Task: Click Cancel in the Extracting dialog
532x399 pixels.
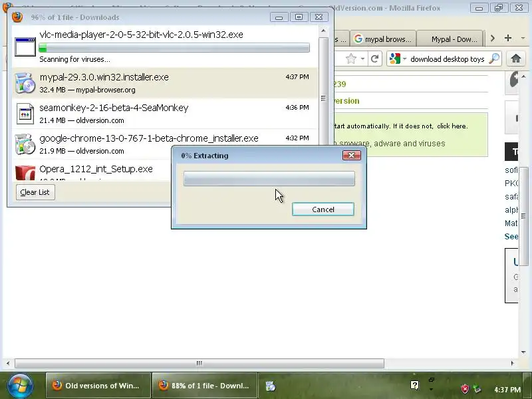Action: (323, 209)
